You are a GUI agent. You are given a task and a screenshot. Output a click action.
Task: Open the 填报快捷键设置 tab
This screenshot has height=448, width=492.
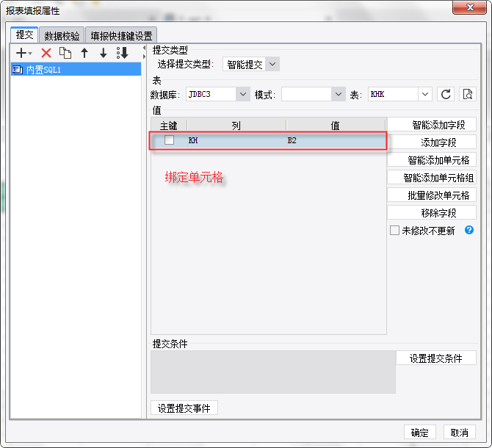pos(121,36)
